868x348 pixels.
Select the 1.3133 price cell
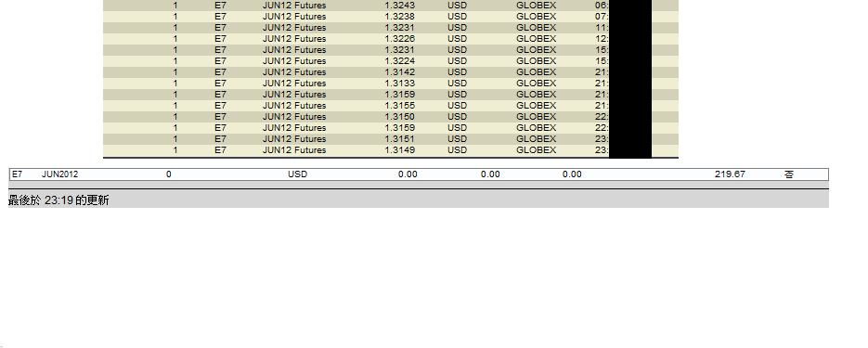click(400, 83)
